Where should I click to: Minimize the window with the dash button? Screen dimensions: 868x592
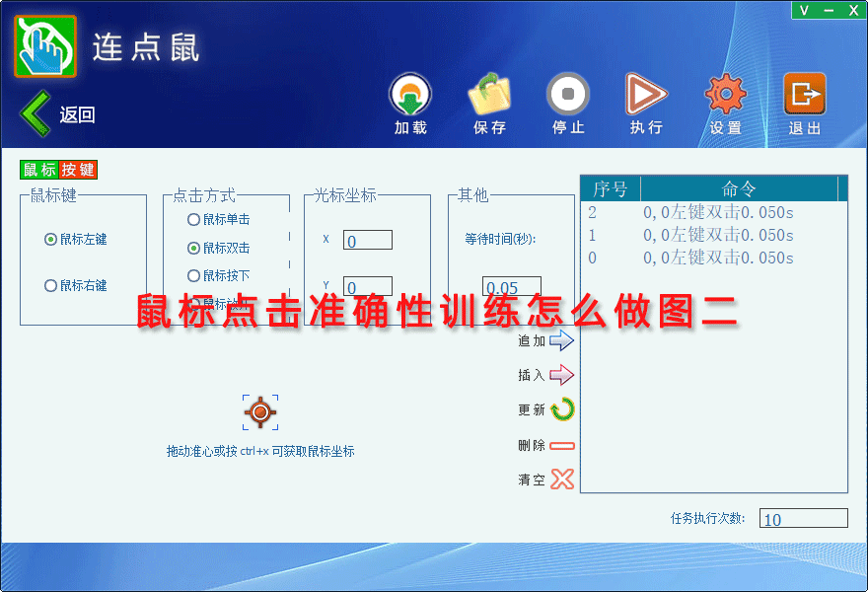(x=829, y=10)
